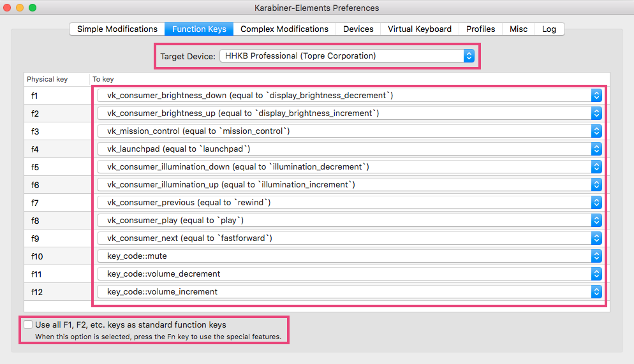Expand the f3 mission_control mapping dropdown
The height and width of the screenshot is (364, 634).
[350, 131]
